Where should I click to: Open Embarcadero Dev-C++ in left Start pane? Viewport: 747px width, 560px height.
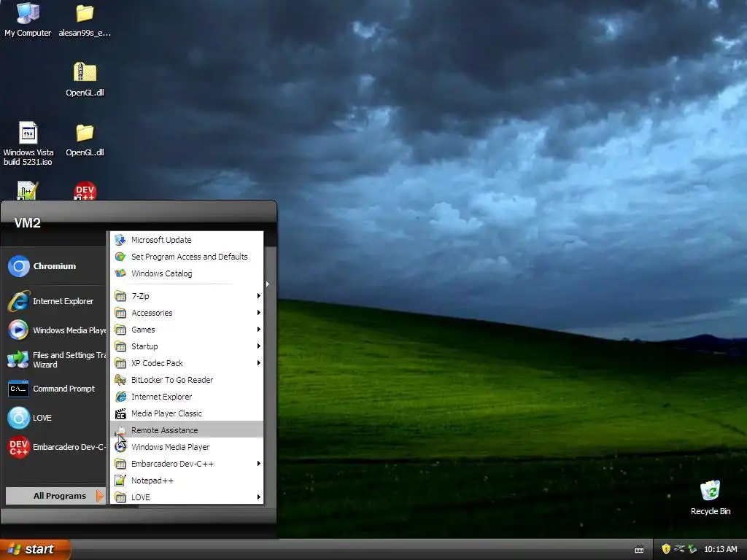tap(55, 447)
